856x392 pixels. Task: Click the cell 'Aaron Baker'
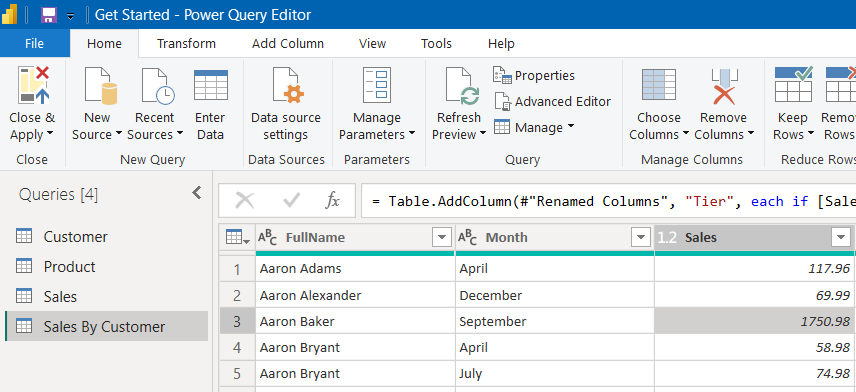click(x=355, y=322)
